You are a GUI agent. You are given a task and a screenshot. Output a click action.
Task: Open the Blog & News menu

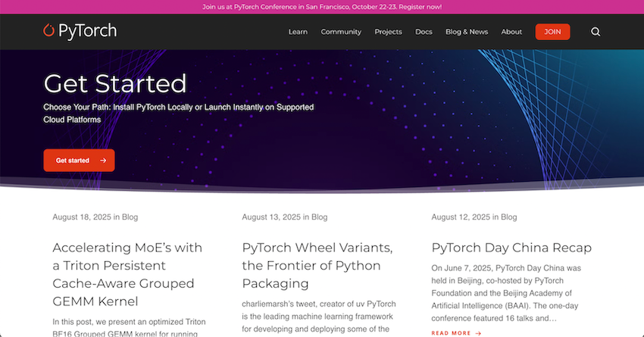467,32
